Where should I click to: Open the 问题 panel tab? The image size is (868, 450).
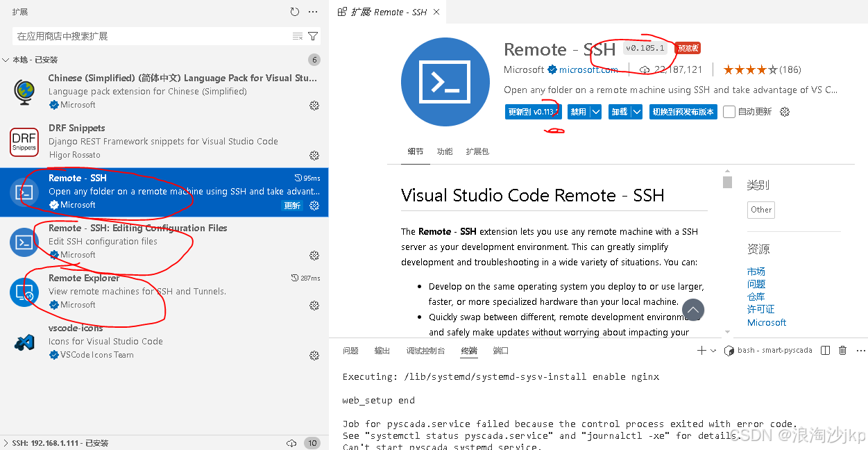coord(351,351)
